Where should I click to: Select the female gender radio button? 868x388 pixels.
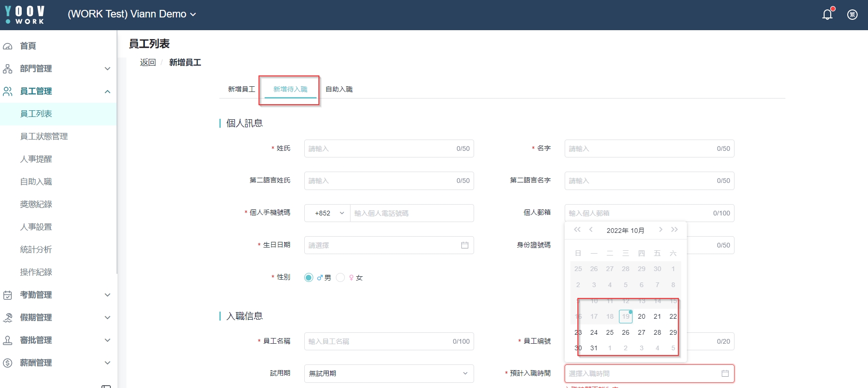point(341,278)
